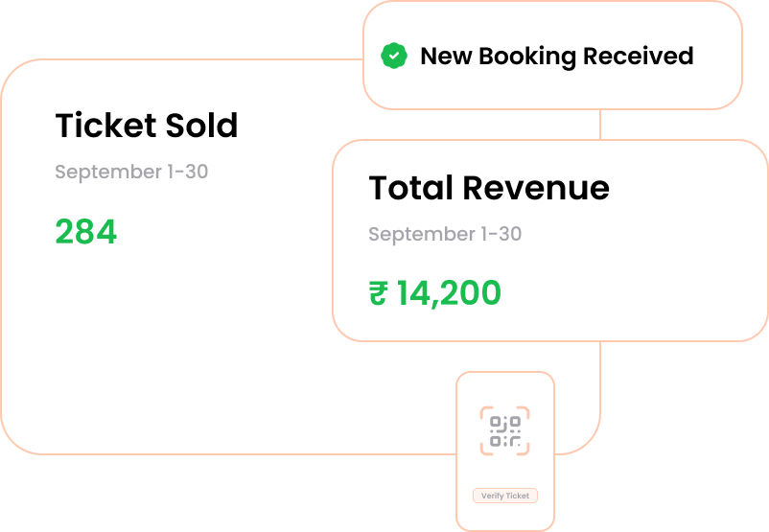Click the word 'Ticket' in the Ticket Sold heading
This screenshot has height=532, width=769.
pyautogui.click(x=104, y=126)
